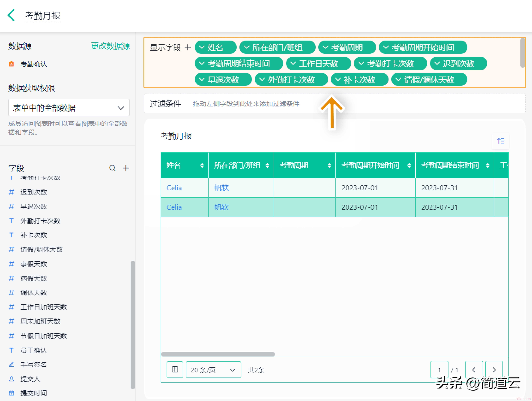The height and width of the screenshot is (401, 532).
Task: Click the 考勤月报 title to rename
Action: (43, 16)
